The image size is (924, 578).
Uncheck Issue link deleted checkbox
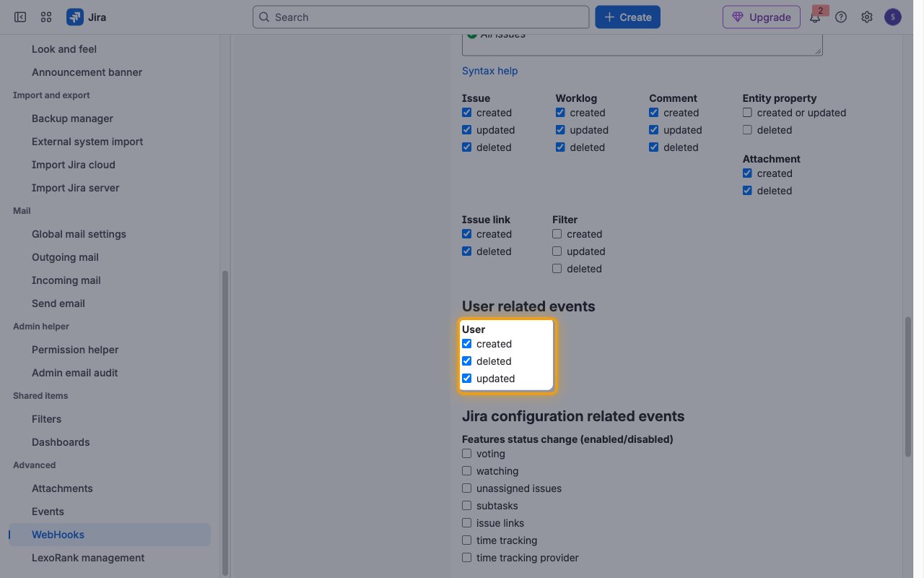pos(466,251)
